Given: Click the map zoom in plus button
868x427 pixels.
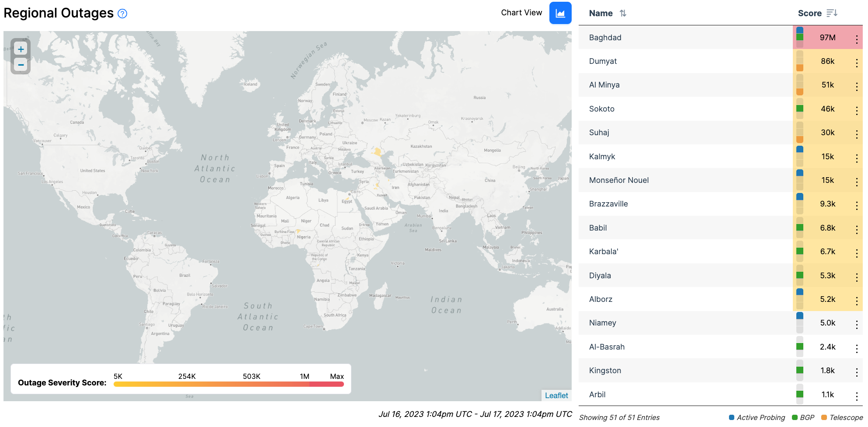Looking at the screenshot, I should [x=21, y=49].
